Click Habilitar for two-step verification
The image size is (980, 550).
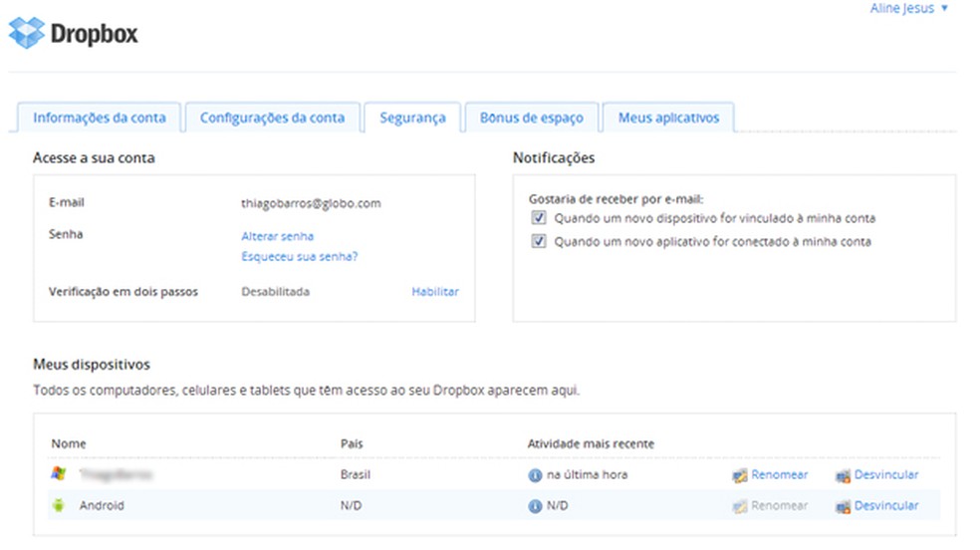click(435, 291)
